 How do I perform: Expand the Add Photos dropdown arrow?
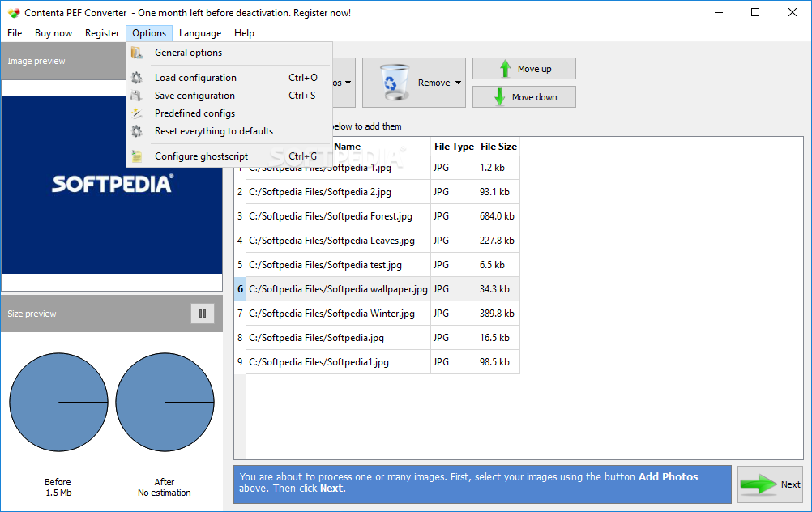[348, 83]
